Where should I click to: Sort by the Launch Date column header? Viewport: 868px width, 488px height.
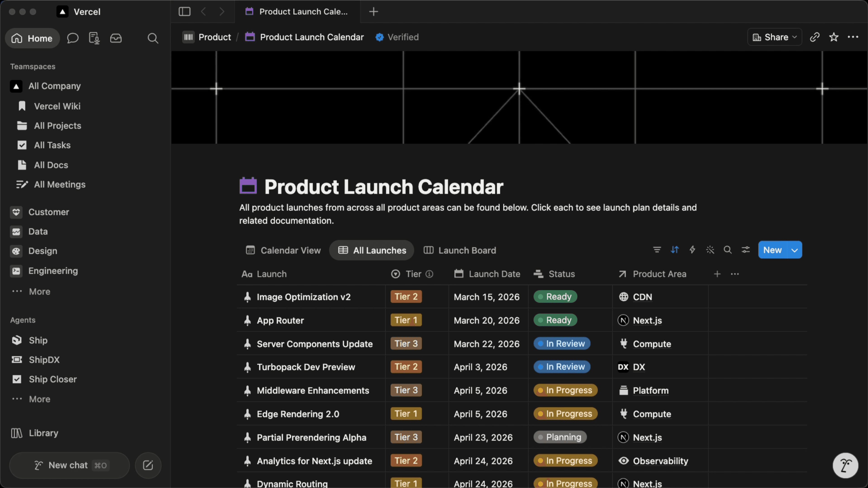pyautogui.click(x=487, y=274)
